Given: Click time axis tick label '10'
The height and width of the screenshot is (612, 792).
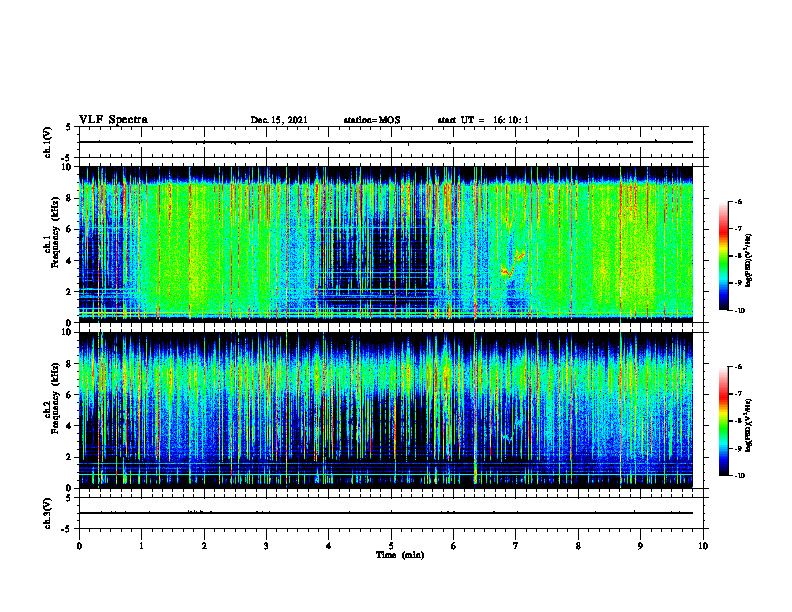Looking at the screenshot, I should [703, 546].
